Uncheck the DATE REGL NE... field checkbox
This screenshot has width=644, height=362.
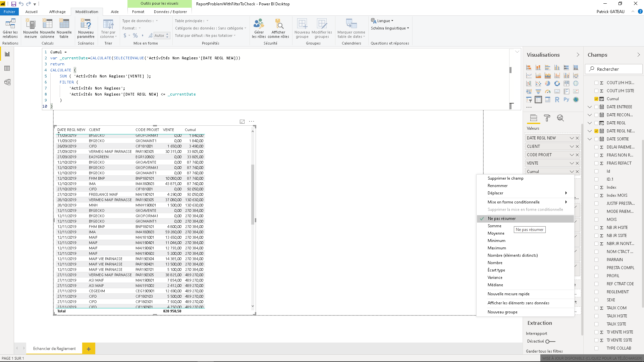[596, 131]
